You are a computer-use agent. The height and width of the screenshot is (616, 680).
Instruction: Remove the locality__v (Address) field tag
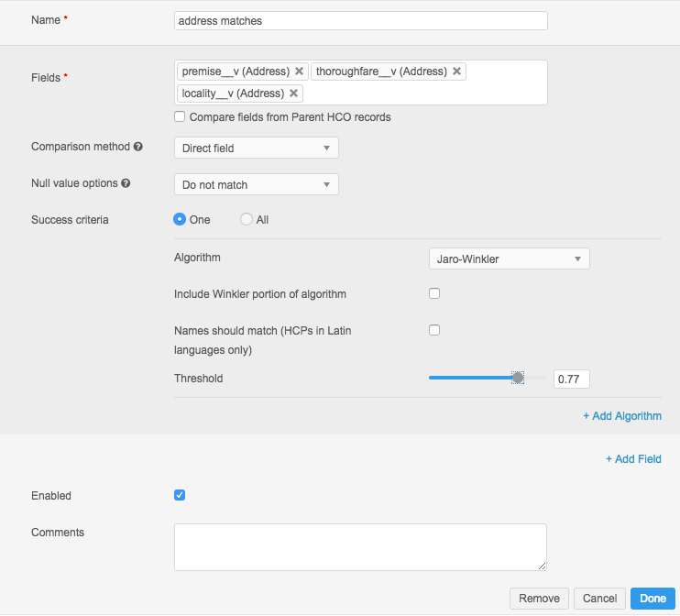293,93
